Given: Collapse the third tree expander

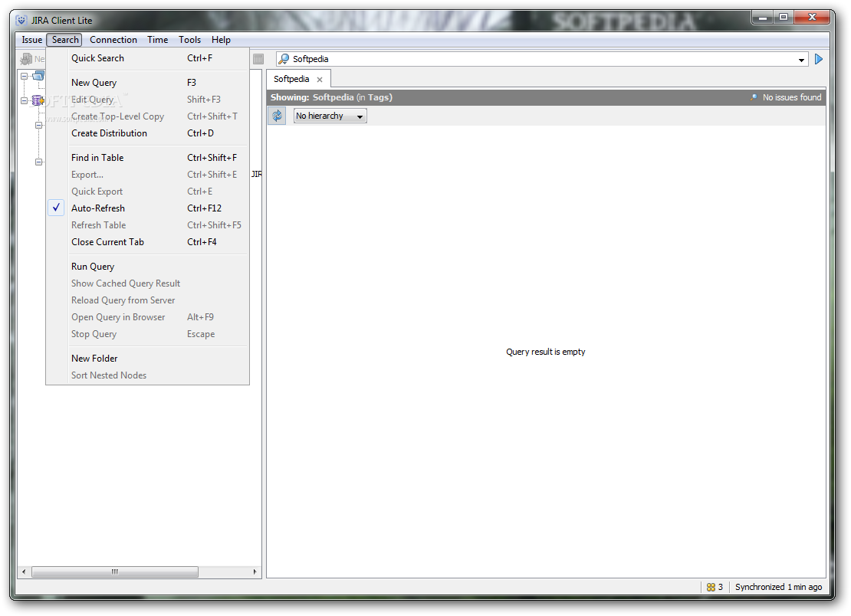Looking at the screenshot, I should [38, 125].
